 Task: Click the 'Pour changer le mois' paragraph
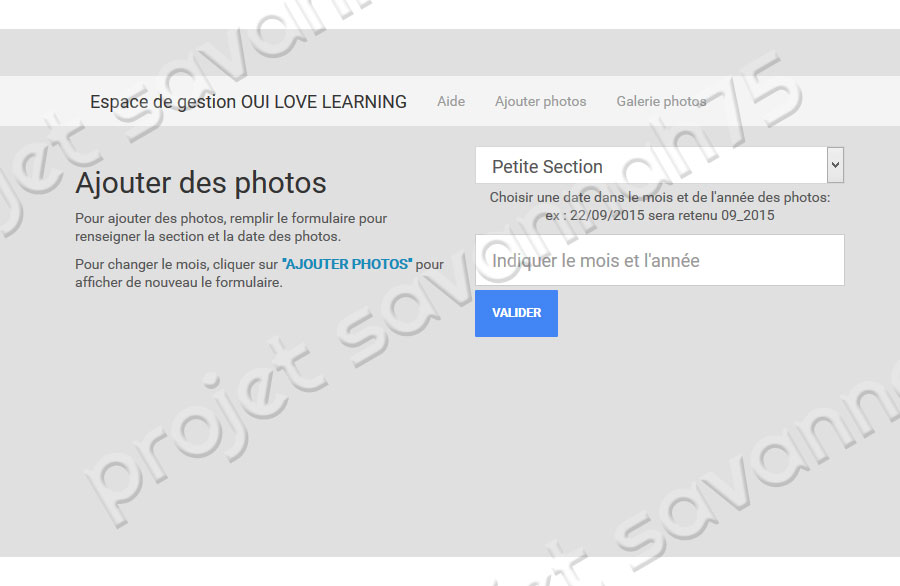(176, 264)
